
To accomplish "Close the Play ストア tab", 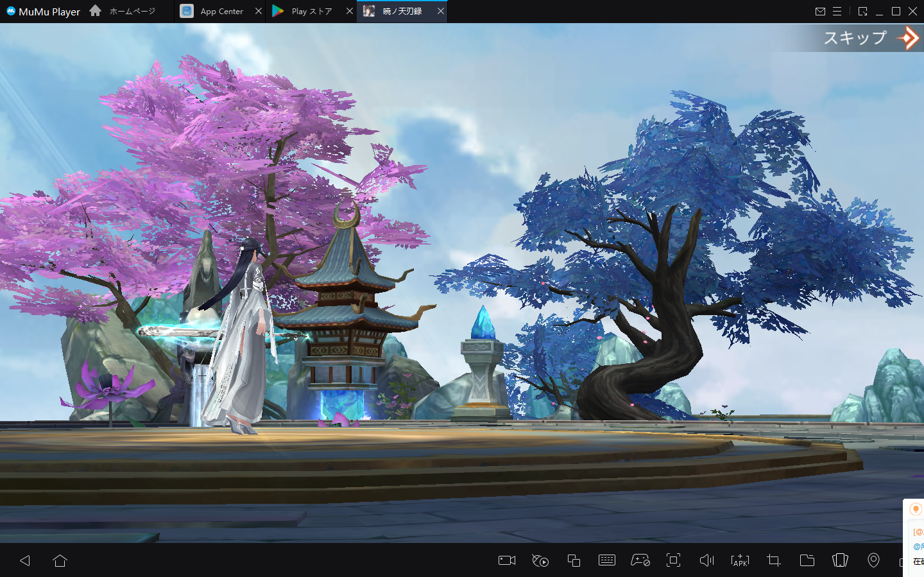I will click(350, 11).
